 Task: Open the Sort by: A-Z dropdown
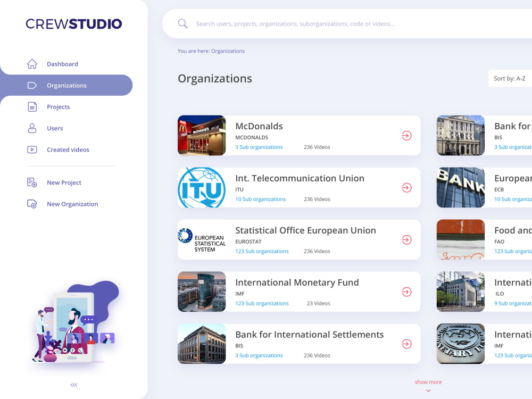click(510, 78)
